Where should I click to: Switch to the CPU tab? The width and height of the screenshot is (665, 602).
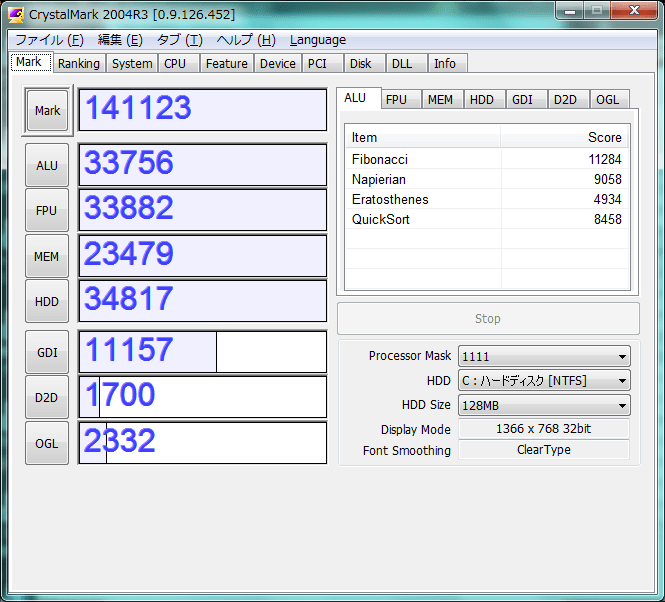tap(179, 63)
